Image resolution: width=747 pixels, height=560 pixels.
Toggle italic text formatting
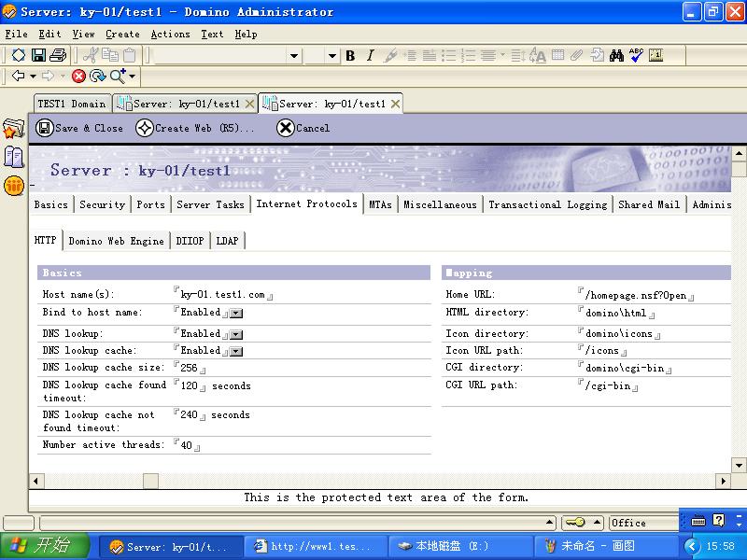[x=370, y=56]
